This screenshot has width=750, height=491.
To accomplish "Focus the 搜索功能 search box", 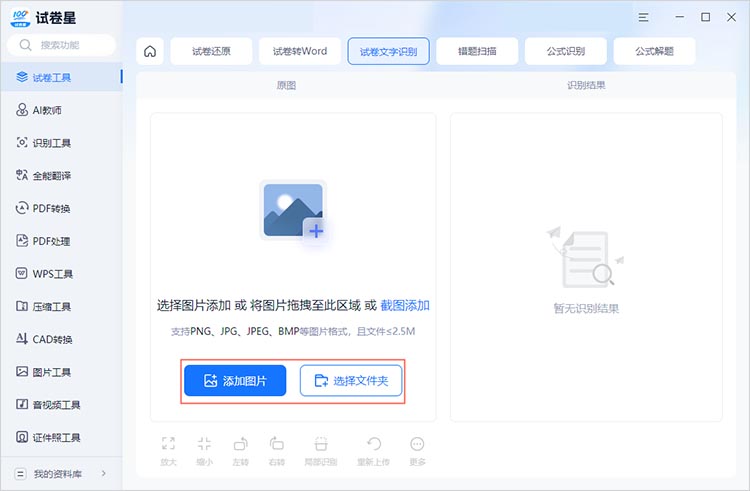I will coord(61,45).
